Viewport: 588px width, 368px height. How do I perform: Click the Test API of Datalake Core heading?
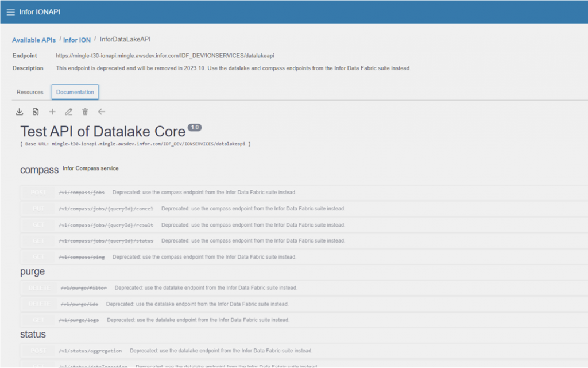[x=103, y=132]
